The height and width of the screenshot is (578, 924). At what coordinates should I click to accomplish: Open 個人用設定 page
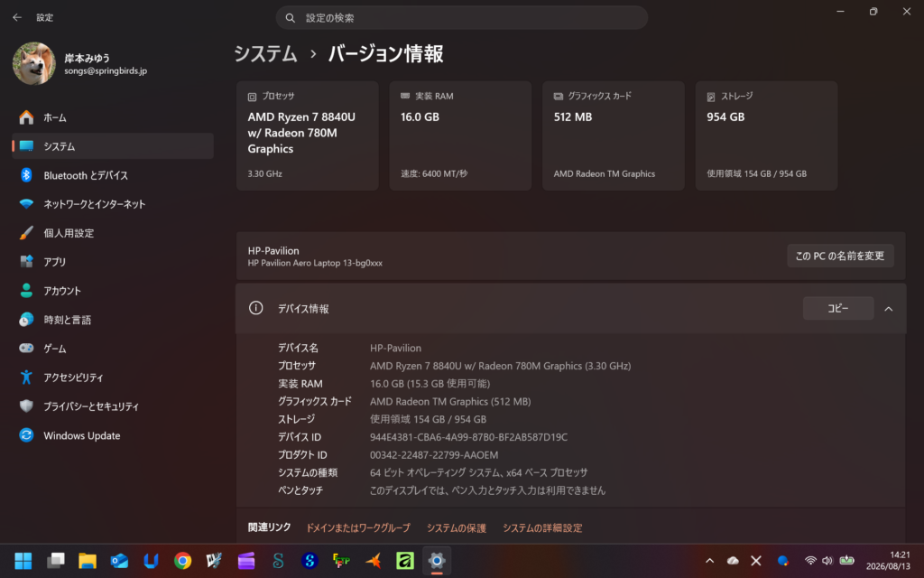pyautogui.click(x=113, y=233)
